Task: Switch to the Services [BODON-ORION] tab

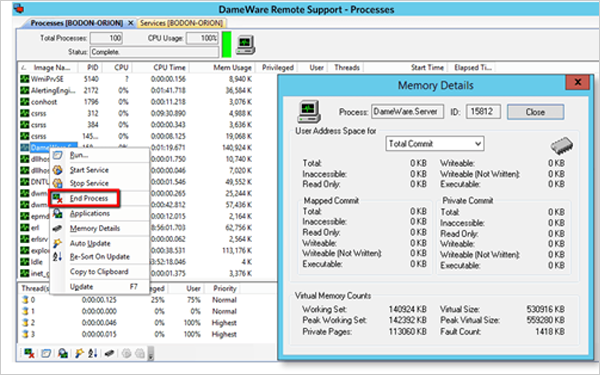Action: [182, 23]
